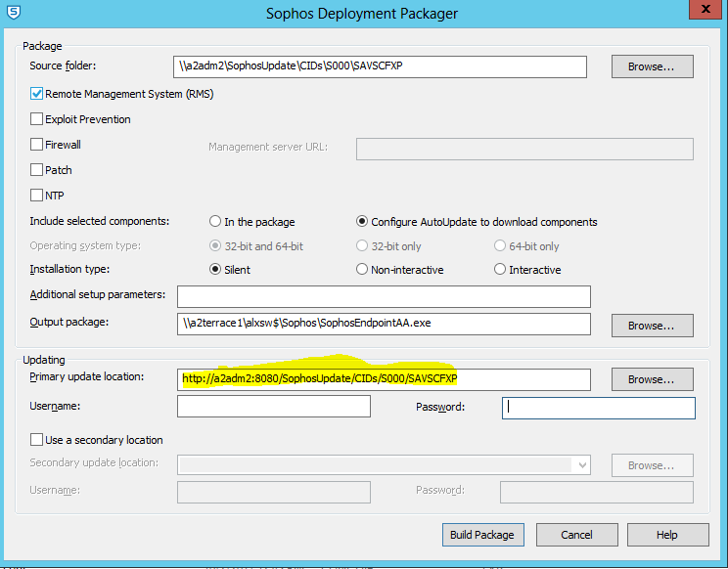
Task: Click the secondary Username field
Action: point(273,492)
